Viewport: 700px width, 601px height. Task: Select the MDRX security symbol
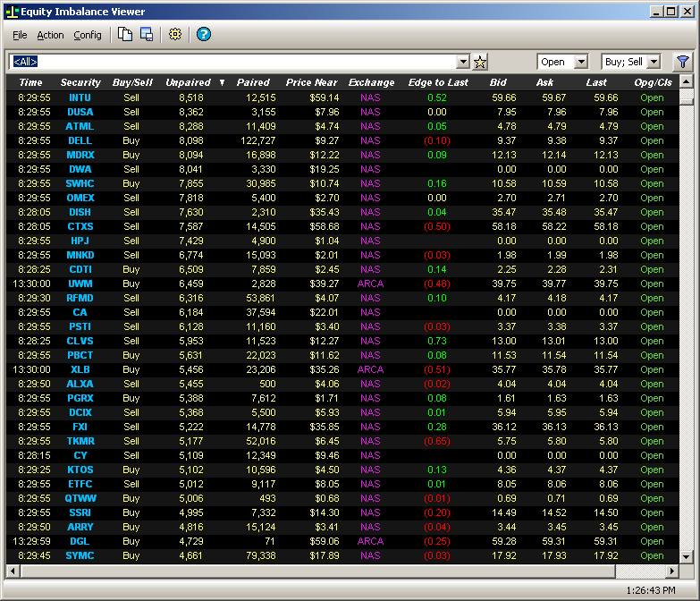(x=80, y=155)
